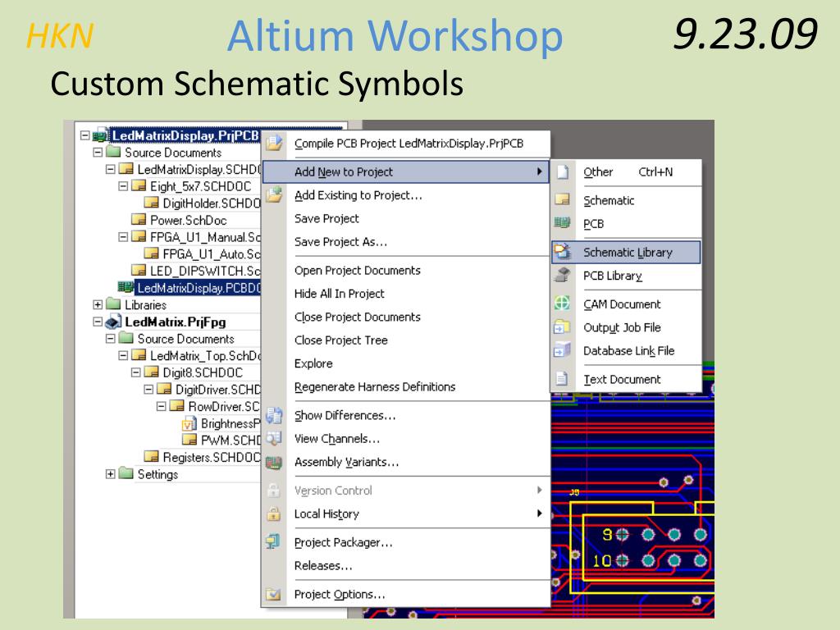Select Open Project Documents

click(358, 271)
